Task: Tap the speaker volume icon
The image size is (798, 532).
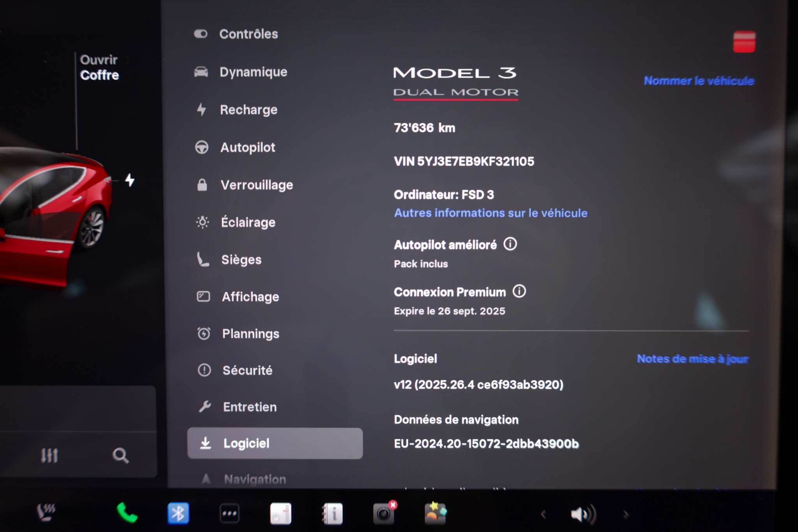Action: pyautogui.click(x=583, y=514)
